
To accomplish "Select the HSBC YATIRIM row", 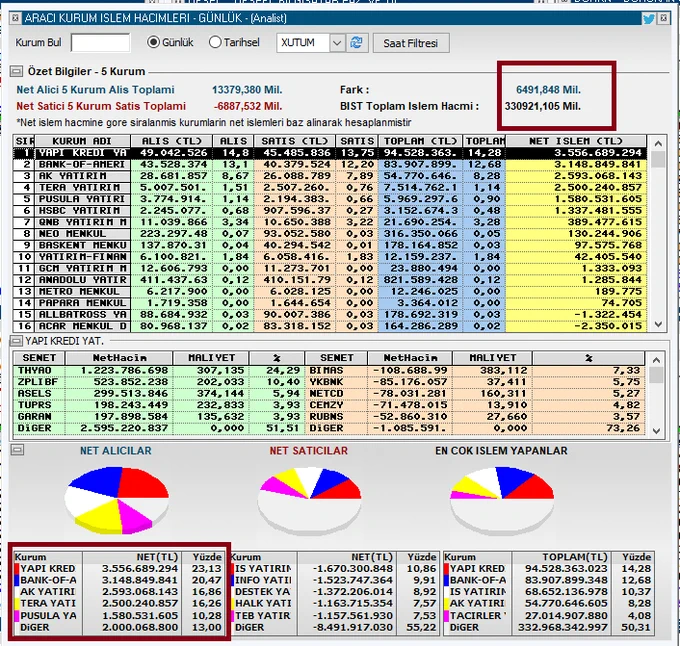I will point(330,211).
